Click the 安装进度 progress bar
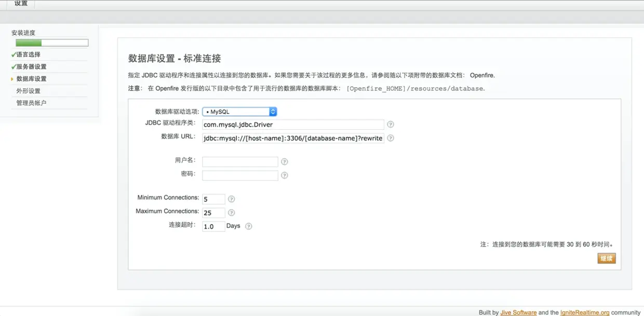Screen dimensions: 644x316 point(51,42)
